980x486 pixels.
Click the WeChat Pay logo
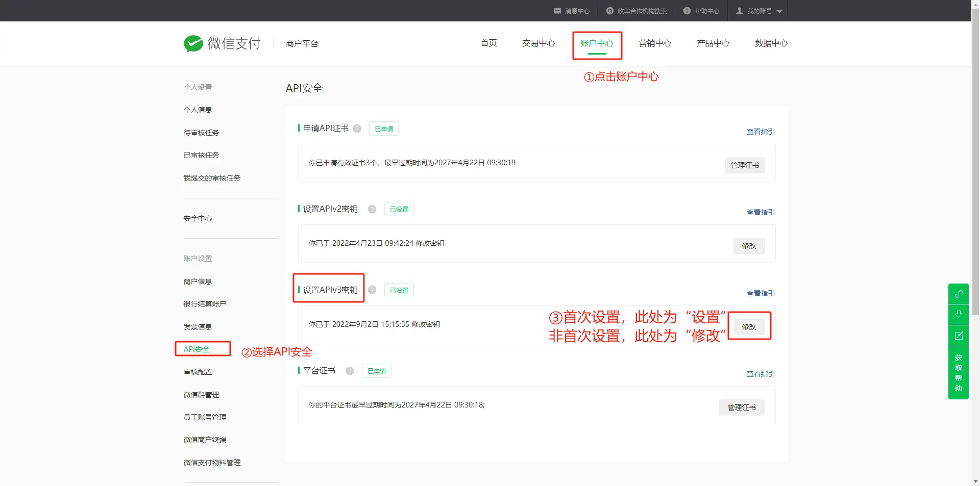coord(222,44)
